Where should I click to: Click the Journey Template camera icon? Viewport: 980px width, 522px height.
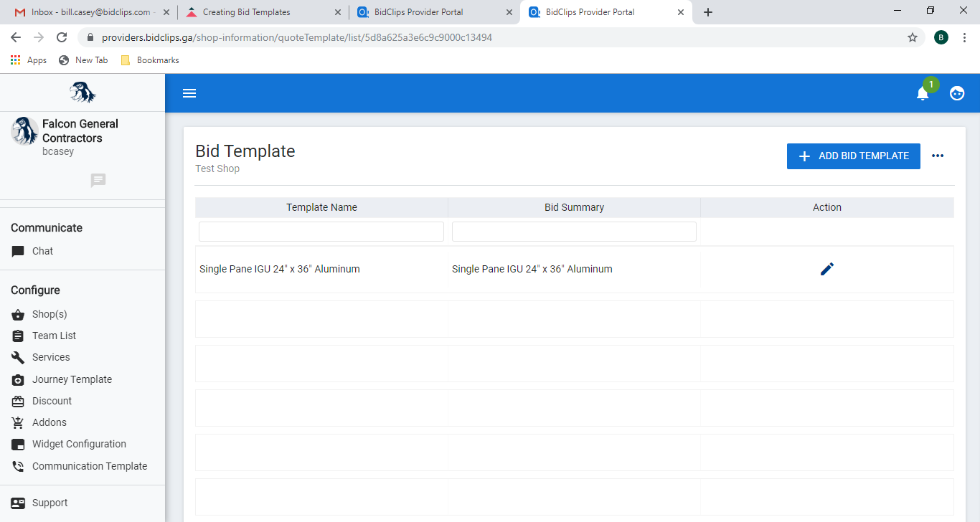click(18, 380)
